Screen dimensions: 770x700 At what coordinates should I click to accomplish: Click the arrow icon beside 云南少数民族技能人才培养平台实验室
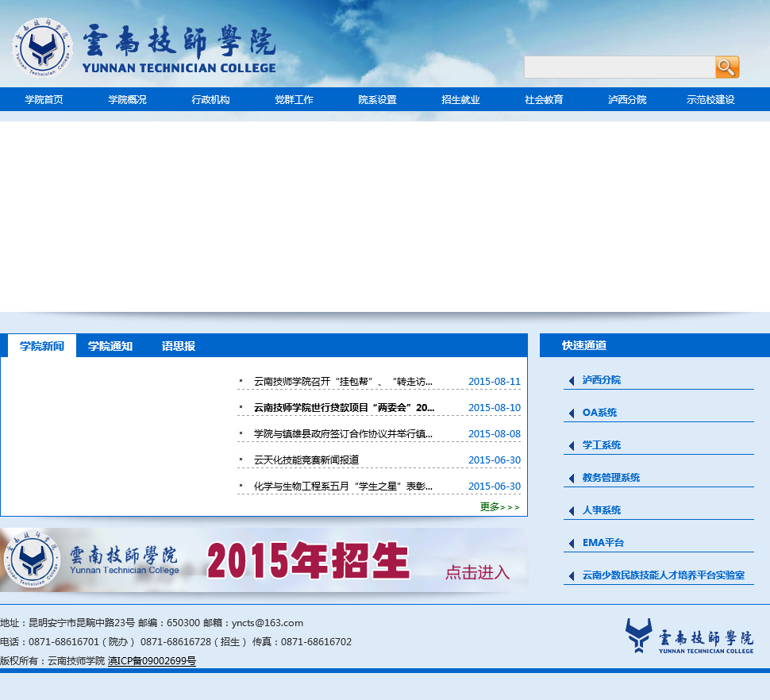tap(572, 576)
